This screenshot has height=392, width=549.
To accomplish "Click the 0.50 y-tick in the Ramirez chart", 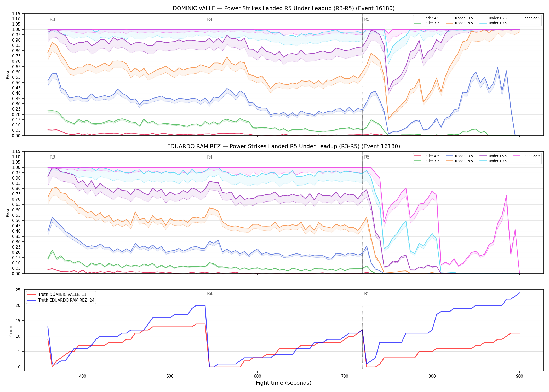I will (x=16, y=221).
